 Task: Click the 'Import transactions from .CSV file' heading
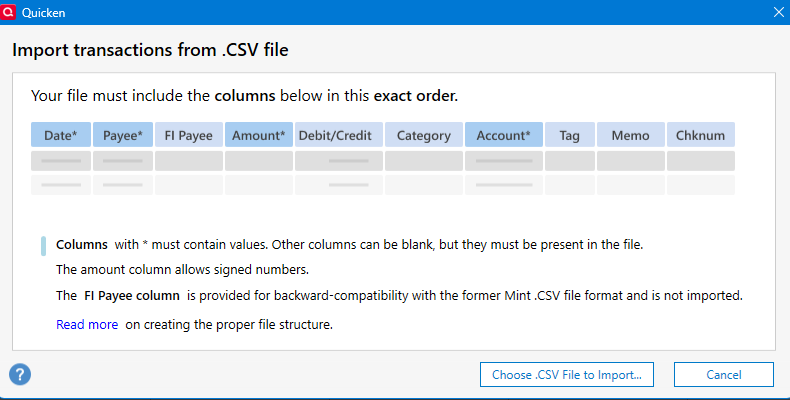point(150,50)
